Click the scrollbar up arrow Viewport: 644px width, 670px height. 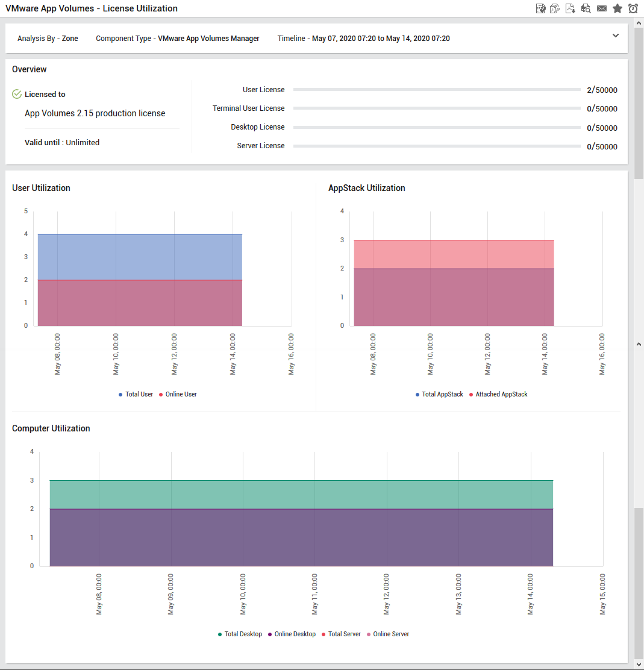(639, 23)
